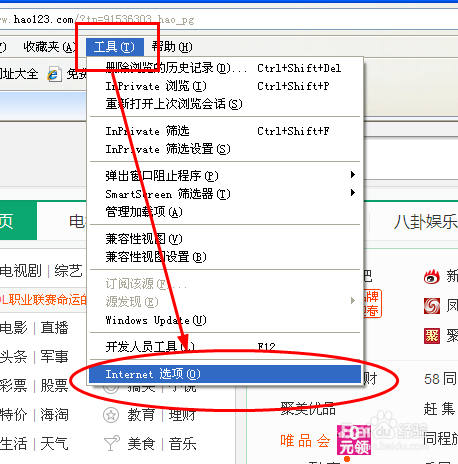Viewport: 458px width, 464px height.
Task: Open the 头条 link
Action: coord(13,356)
